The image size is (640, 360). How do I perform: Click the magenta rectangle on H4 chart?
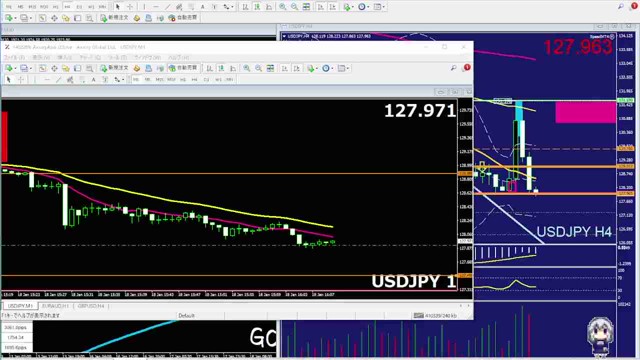tap(586, 112)
